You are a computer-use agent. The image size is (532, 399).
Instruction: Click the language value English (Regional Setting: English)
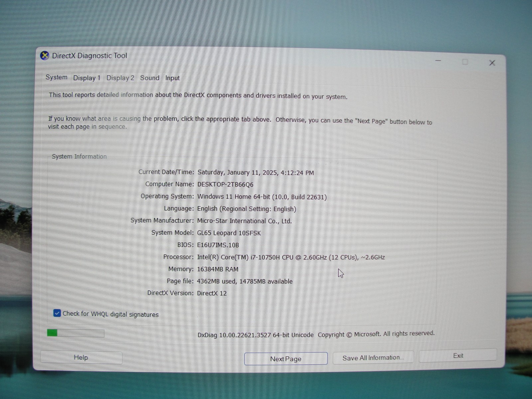(246, 209)
